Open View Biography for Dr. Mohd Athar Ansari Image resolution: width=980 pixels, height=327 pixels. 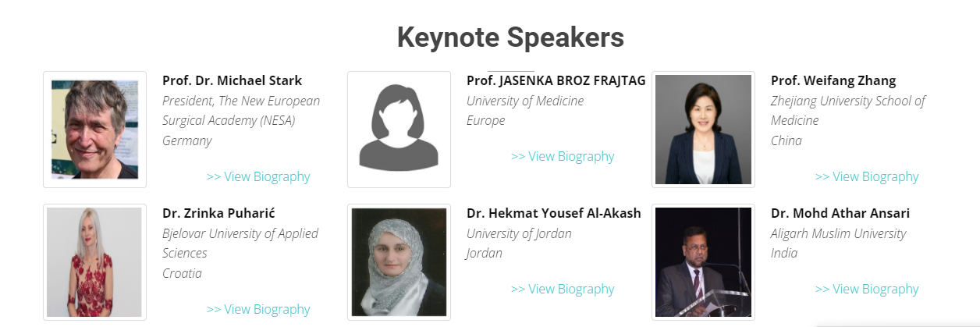coord(867,289)
